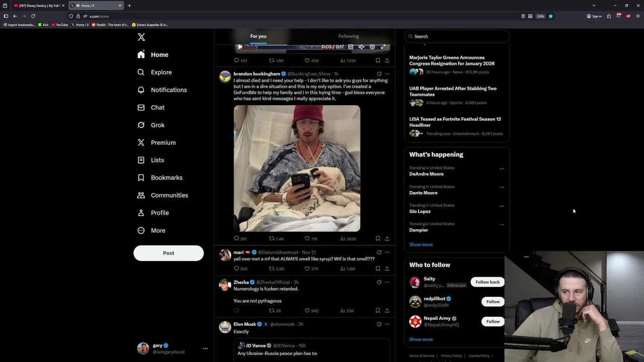
Task: Open Premium in the sidebar
Action: [x=156, y=143]
